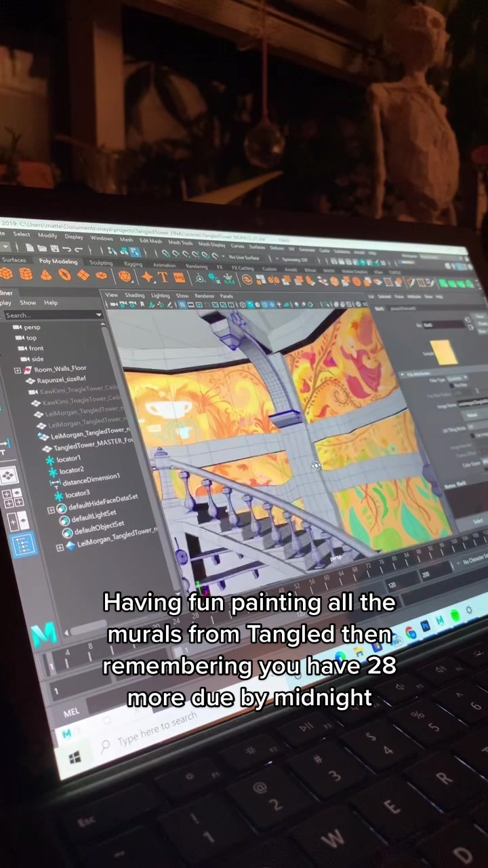Open the viewport Renderer menu
The image size is (488, 868).
coord(205,296)
